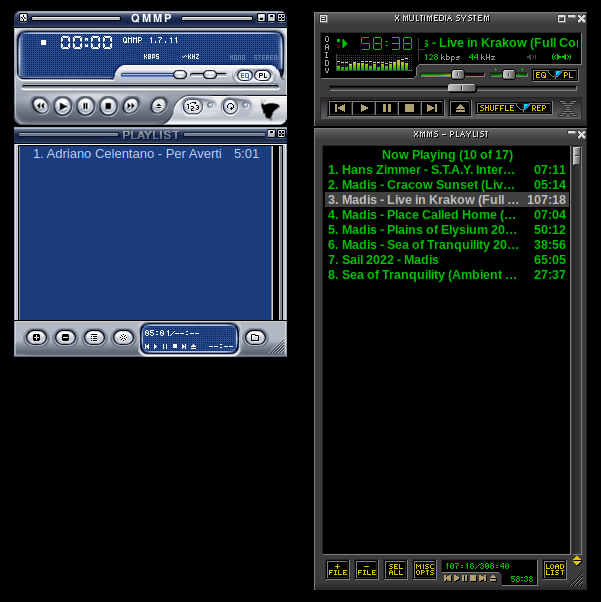Image resolution: width=601 pixels, height=602 pixels.
Task: Click XMMS seek bar handle
Action: point(462,88)
